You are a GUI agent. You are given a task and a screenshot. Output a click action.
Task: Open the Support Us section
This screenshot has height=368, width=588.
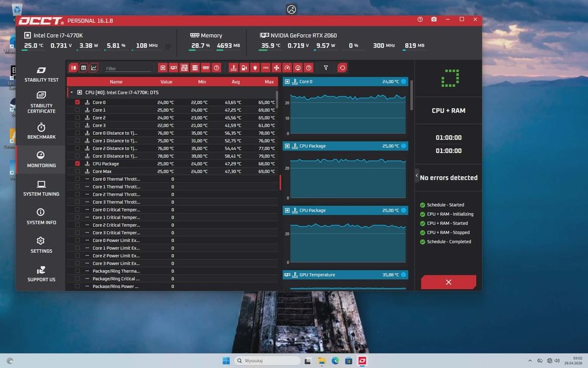point(41,274)
